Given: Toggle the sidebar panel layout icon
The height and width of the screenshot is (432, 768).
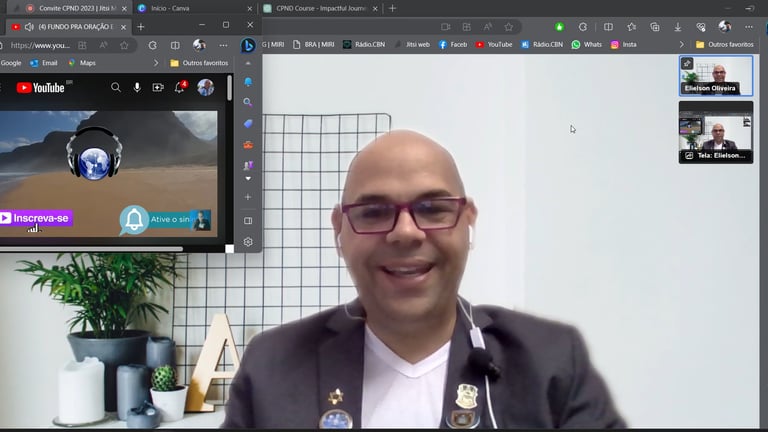Looking at the screenshot, I should click(x=248, y=221).
